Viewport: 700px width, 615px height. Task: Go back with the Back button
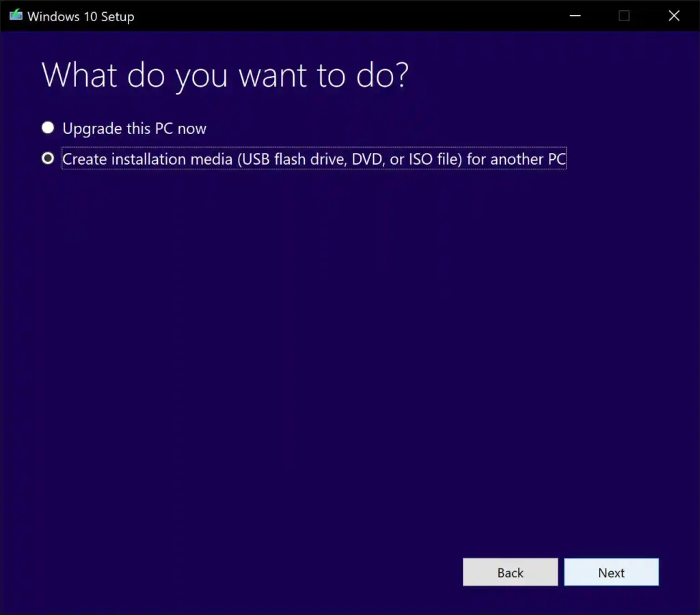tap(510, 572)
